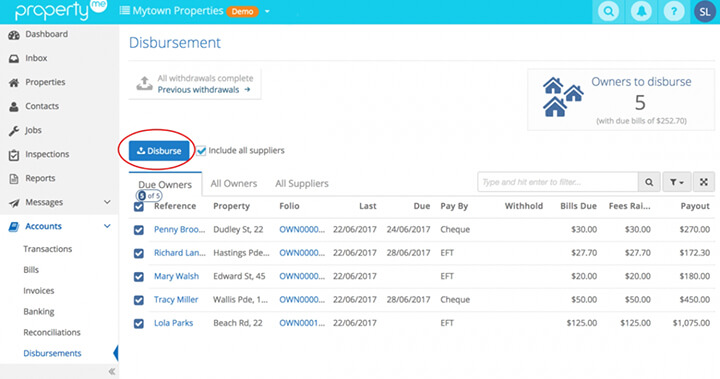
Task: Click the list icon beside Mytown Properties
Action: coord(124,11)
